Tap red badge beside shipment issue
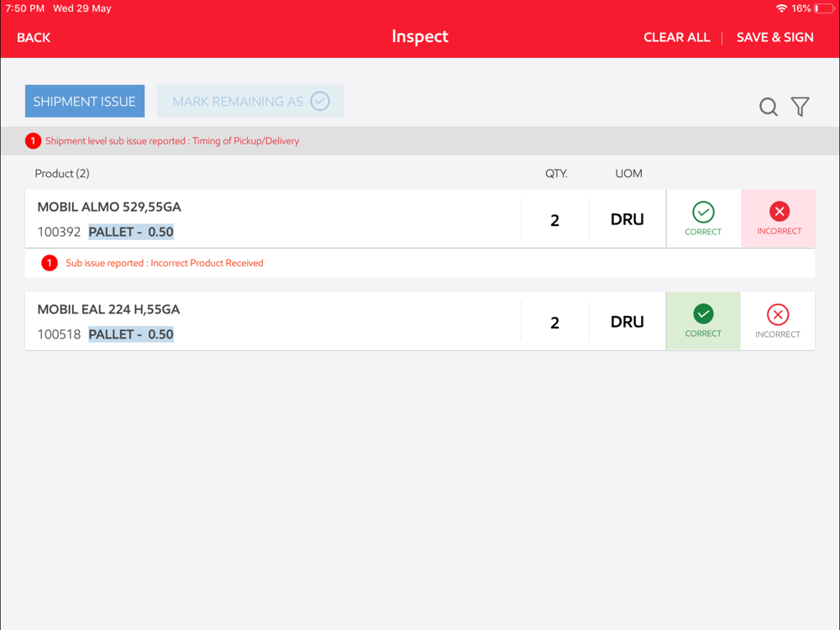Screen dimensions: 840x630 (34, 141)
